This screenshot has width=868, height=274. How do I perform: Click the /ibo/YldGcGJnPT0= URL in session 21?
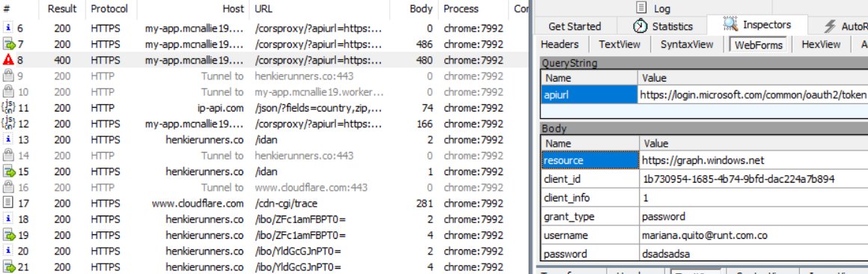tap(298, 267)
